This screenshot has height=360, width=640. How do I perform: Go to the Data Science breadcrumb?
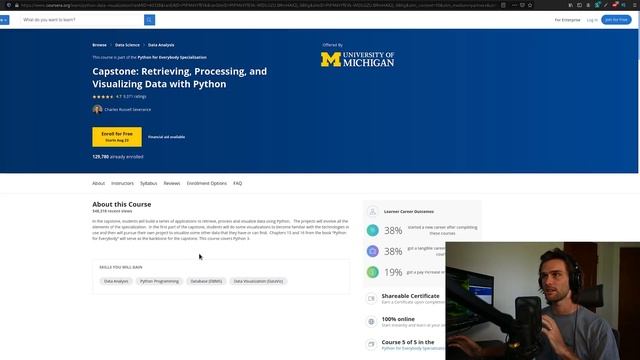tap(127, 45)
